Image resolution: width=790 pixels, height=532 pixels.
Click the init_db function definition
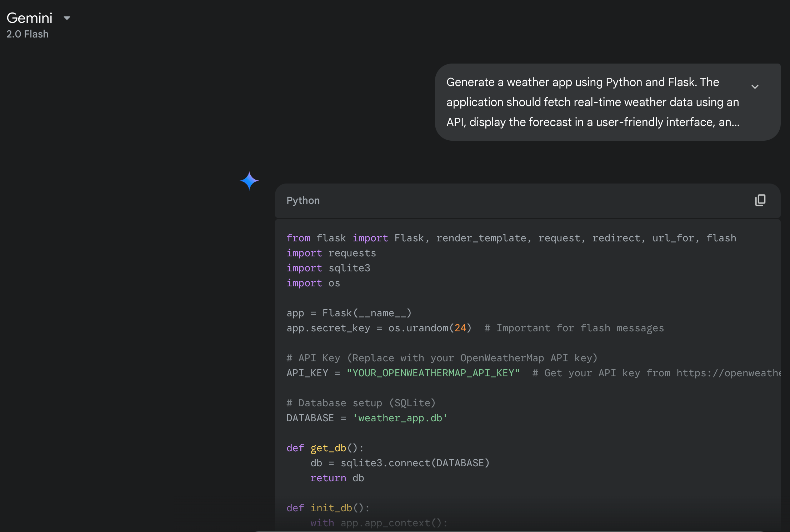click(x=331, y=507)
